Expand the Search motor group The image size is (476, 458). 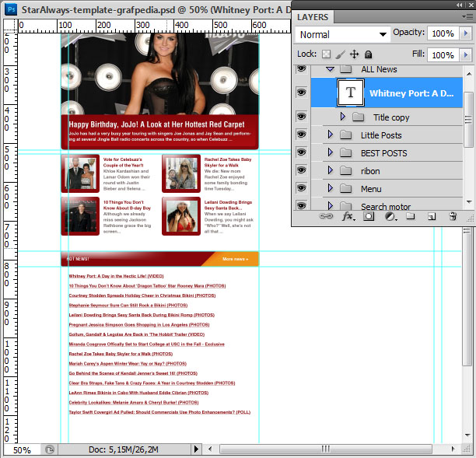point(331,206)
